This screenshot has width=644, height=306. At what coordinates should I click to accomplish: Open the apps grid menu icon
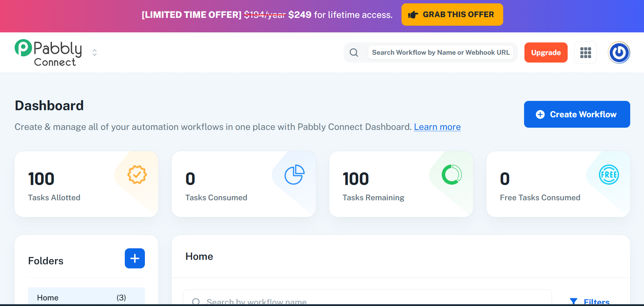[586, 52]
